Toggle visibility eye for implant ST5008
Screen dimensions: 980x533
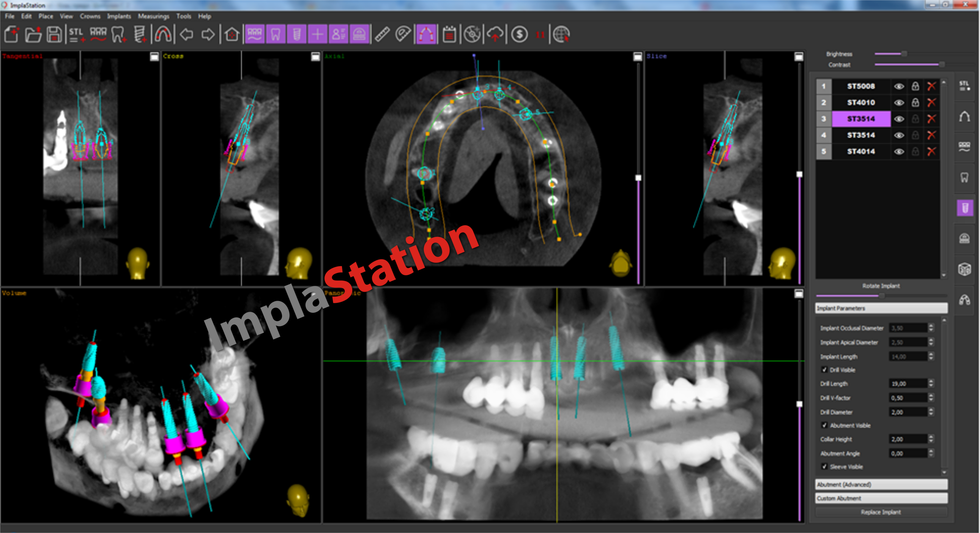(899, 86)
